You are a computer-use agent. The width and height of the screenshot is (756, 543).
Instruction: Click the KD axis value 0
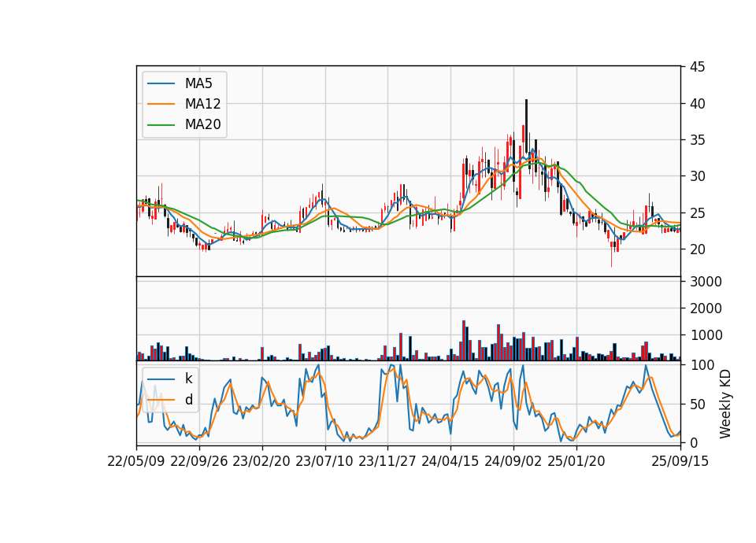click(x=694, y=443)
